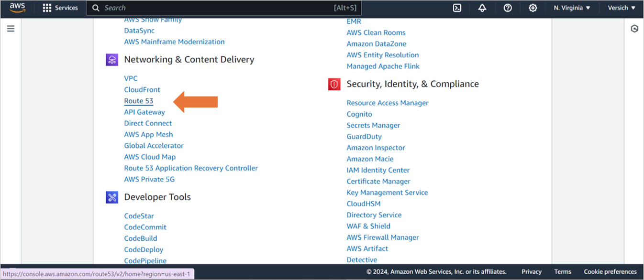This screenshot has width=644, height=280.
Task: Open the Versich account dropdown
Action: click(622, 8)
